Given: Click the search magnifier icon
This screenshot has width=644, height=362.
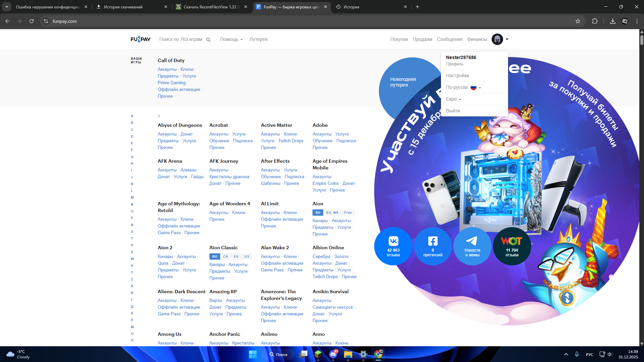Looking at the screenshot, I should tap(208, 40).
